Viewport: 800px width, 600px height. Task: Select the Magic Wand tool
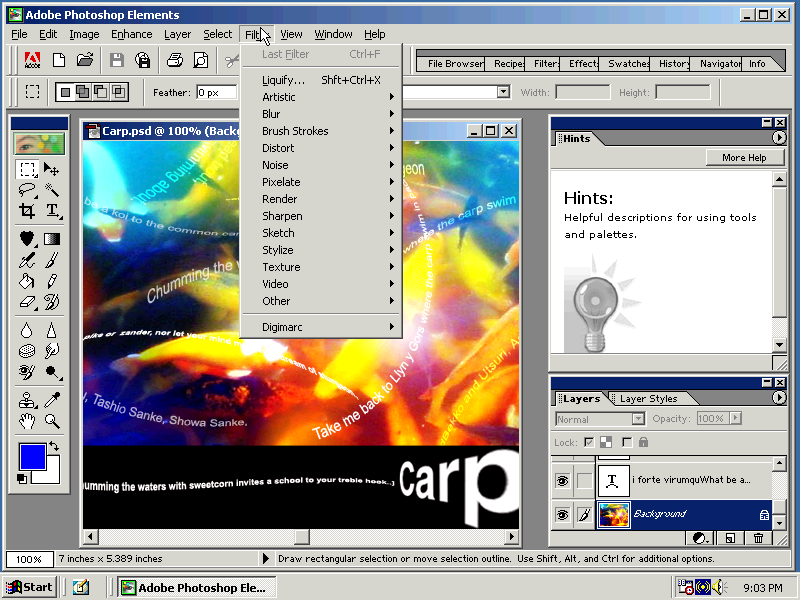click(x=52, y=190)
